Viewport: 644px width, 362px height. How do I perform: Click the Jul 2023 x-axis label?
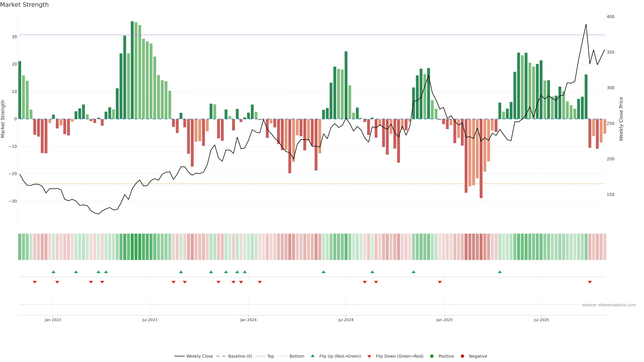[150, 320]
